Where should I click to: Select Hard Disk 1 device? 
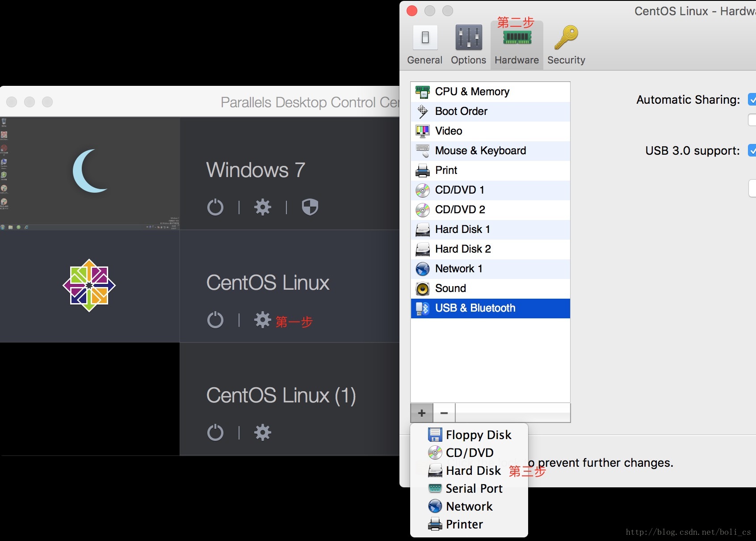490,229
